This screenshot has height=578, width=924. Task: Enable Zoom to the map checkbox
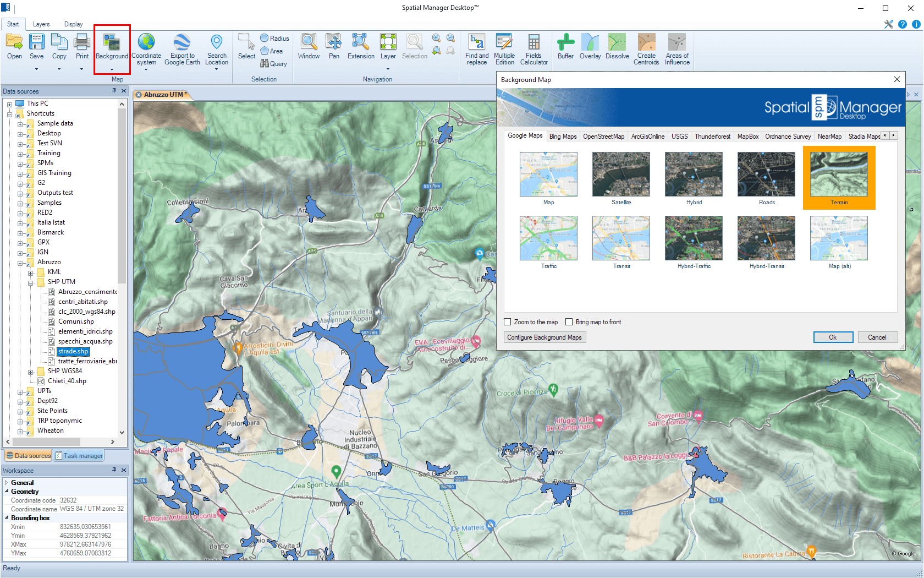508,322
